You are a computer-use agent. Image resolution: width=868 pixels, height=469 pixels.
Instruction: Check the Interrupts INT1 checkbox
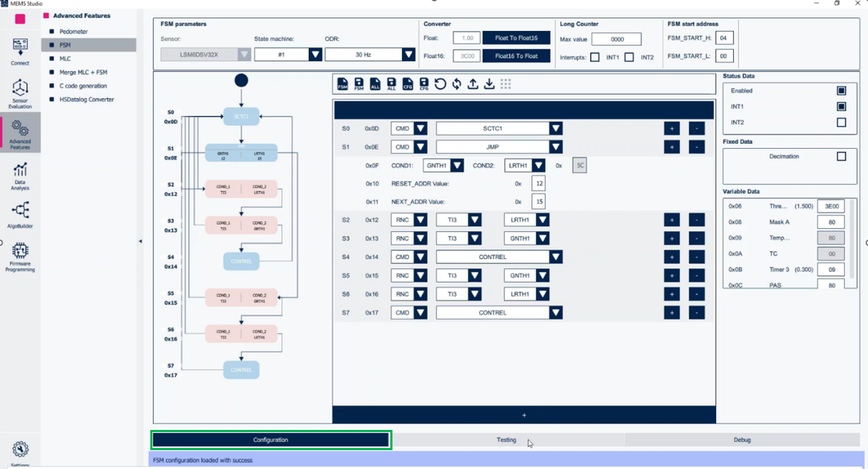tap(595, 57)
